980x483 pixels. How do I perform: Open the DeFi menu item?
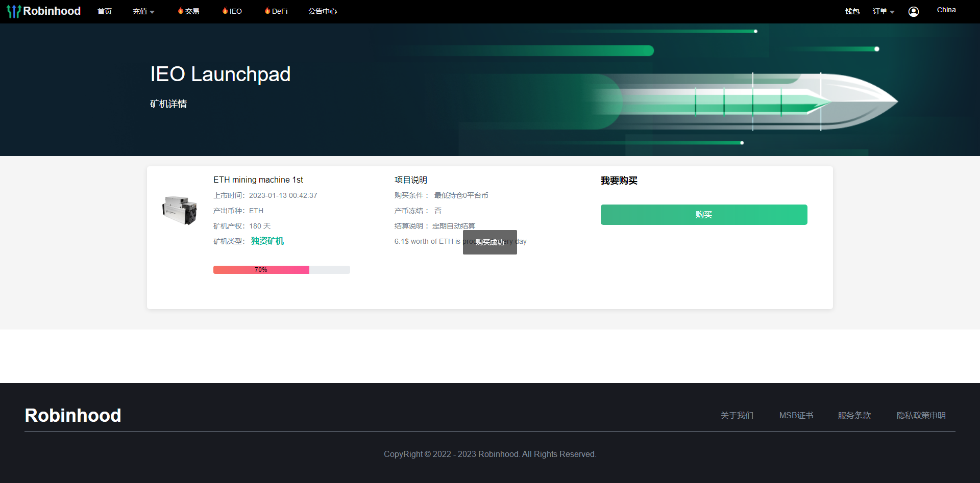(280, 11)
